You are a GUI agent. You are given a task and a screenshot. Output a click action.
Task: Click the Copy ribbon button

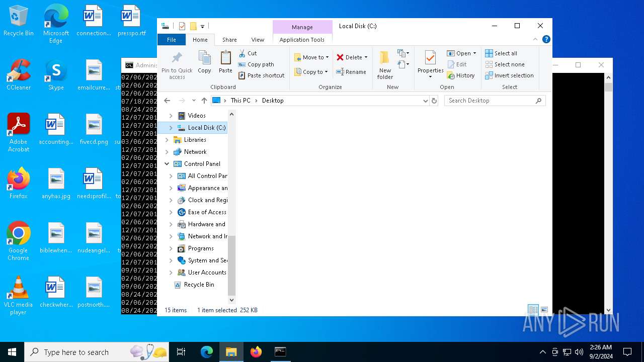[x=204, y=62]
